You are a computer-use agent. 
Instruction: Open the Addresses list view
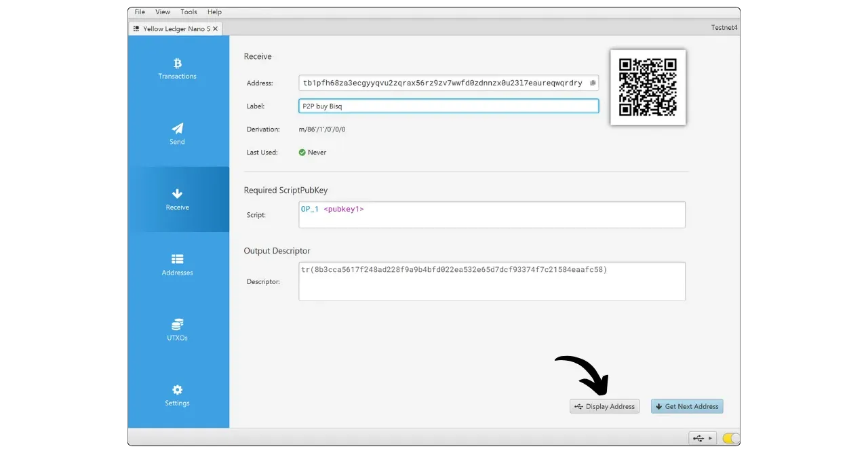(177, 264)
